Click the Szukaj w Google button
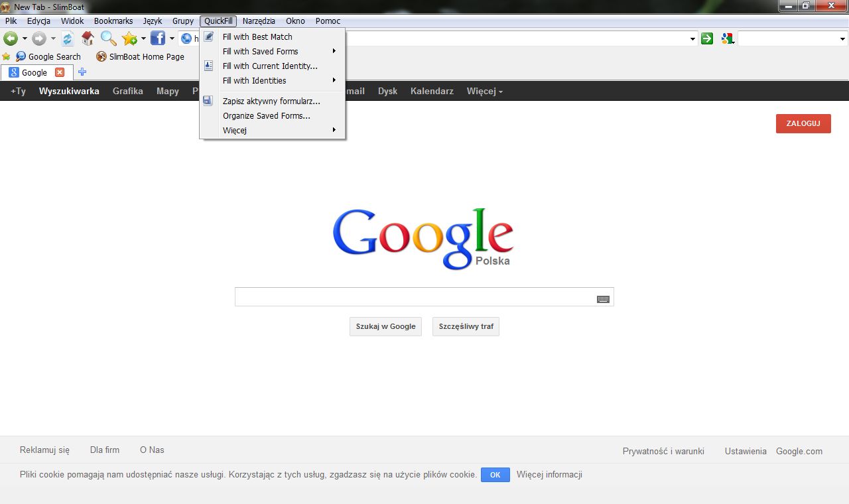This screenshot has height=504, width=849. pos(385,326)
